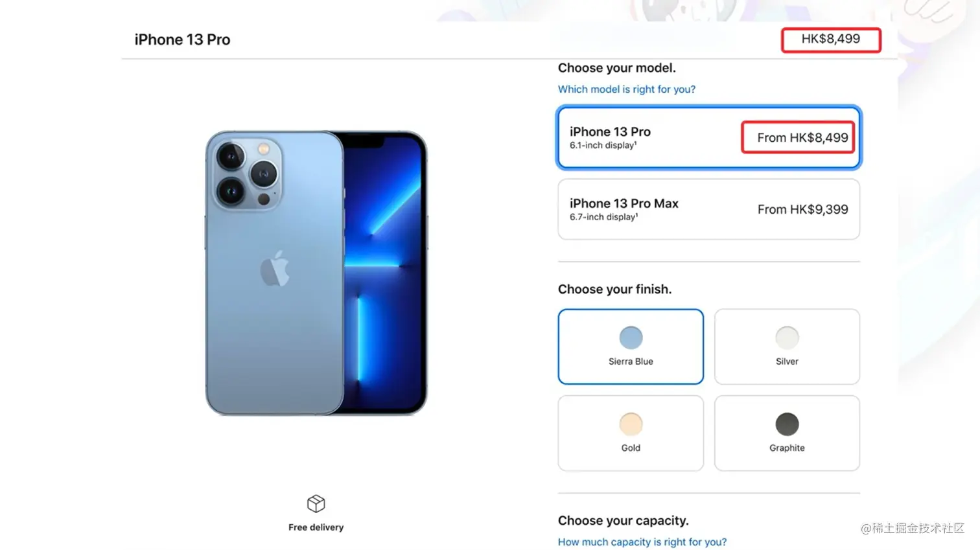Screen dimensions: 980x550
Task: Pick the Graphite color swatch
Action: point(787,424)
